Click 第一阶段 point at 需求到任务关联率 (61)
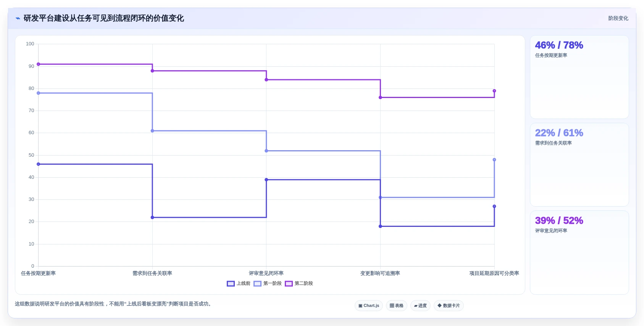This screenshot has width=644, height=326. [152, 131]
